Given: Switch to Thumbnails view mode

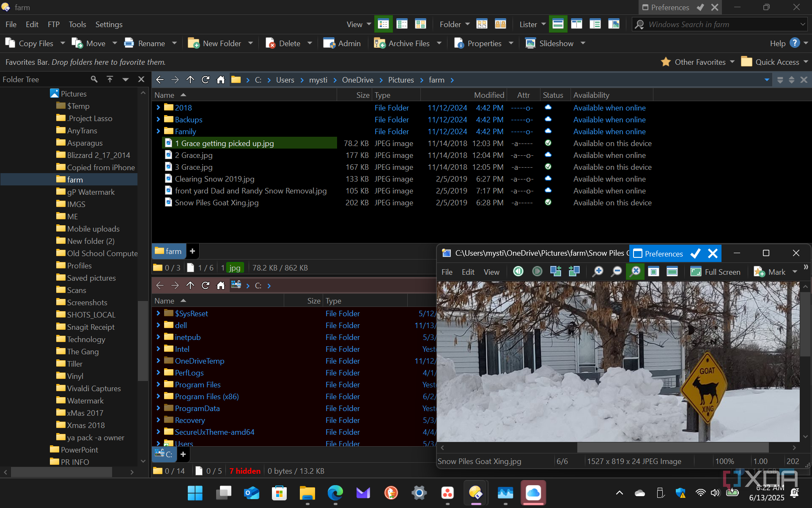Looking at the screenshot, I should click(x=420, y=24).
